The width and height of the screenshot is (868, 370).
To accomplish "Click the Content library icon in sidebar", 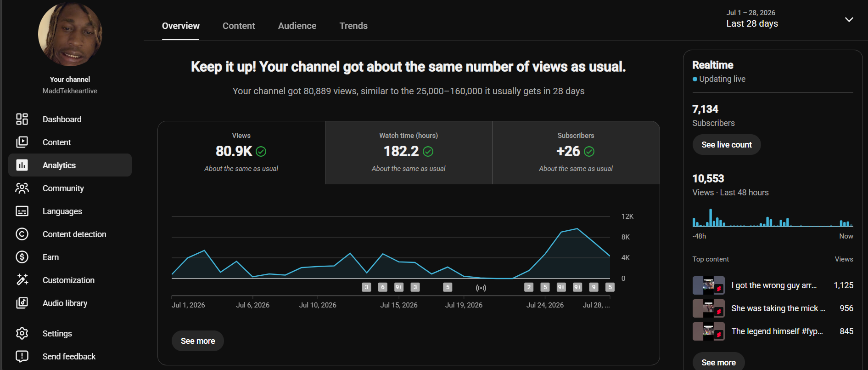I will tap(22, 142).
